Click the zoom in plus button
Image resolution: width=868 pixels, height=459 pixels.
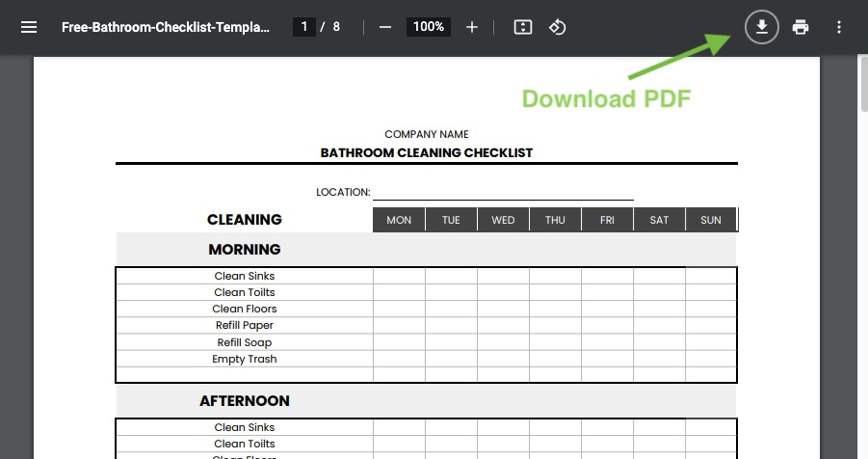(472, 27)
